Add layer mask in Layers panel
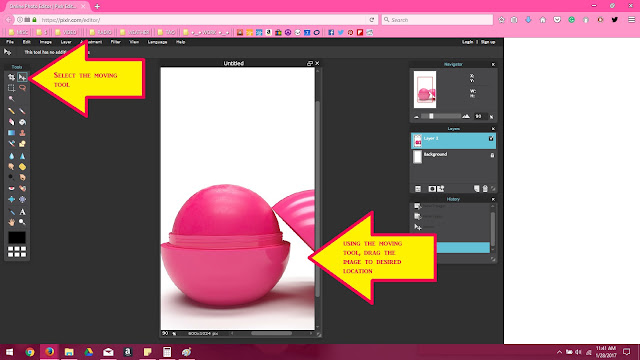The image size is (640, 360). pos(432,189)
